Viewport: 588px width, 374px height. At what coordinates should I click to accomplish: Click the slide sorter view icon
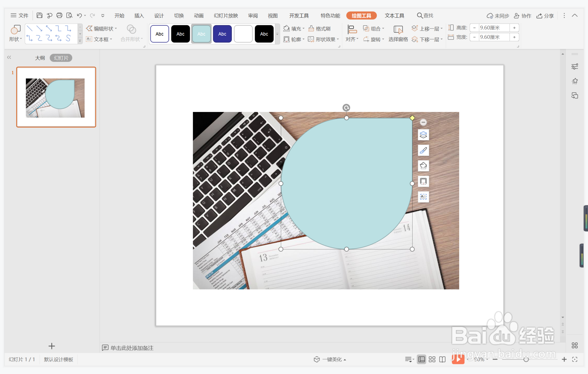432,359
